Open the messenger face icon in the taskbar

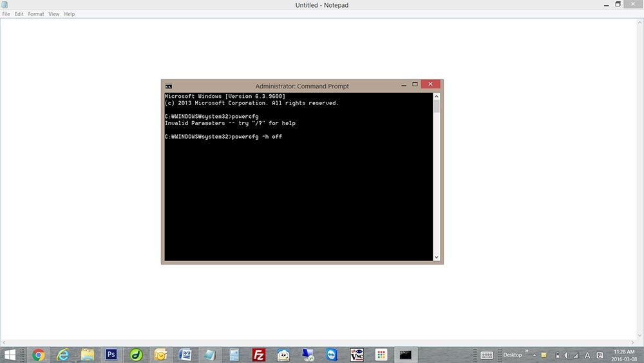point(283,355)
